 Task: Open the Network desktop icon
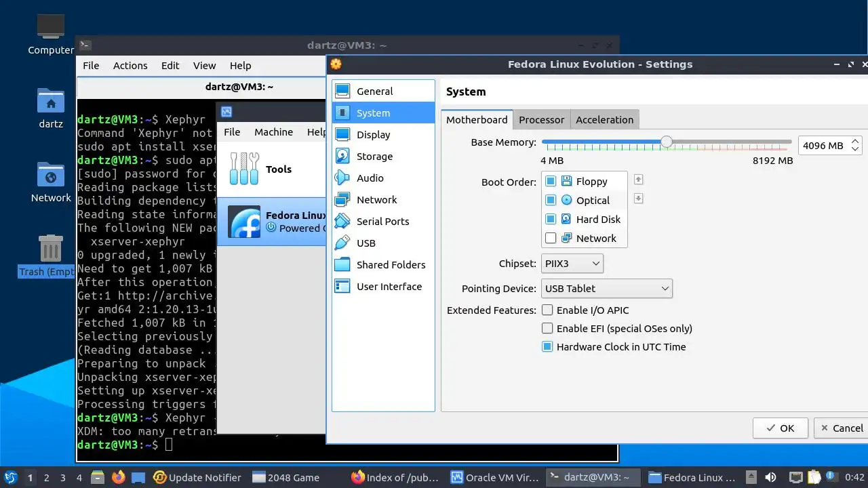point(51,182)
